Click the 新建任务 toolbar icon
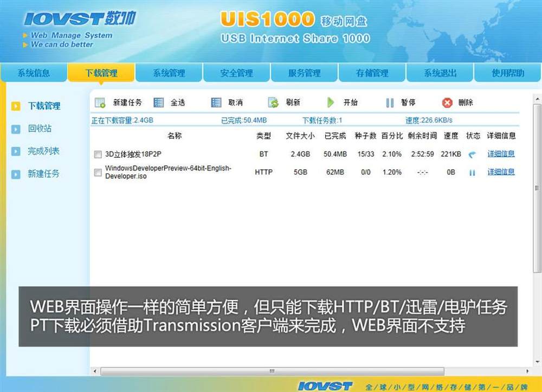 pos(100,102)
